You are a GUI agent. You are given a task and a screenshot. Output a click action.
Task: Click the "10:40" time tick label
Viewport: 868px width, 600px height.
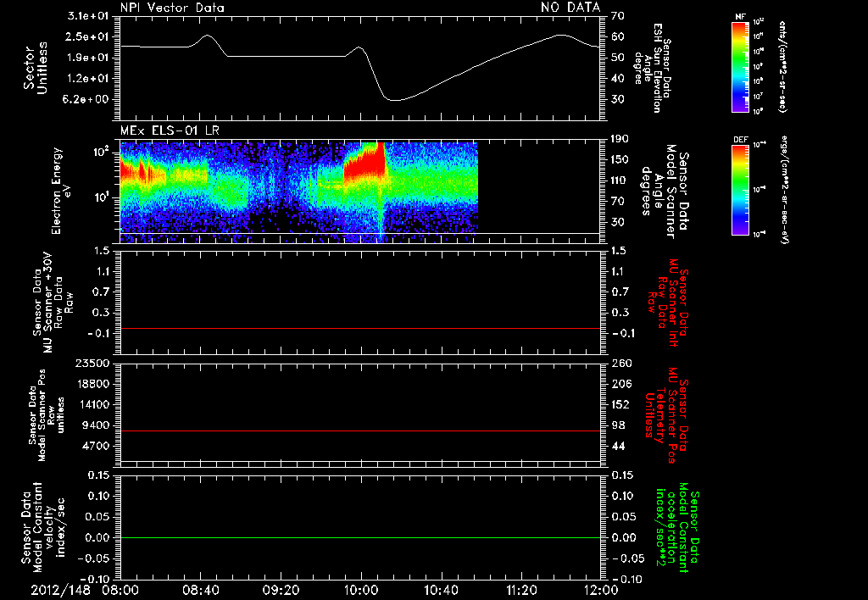(441, 590)
